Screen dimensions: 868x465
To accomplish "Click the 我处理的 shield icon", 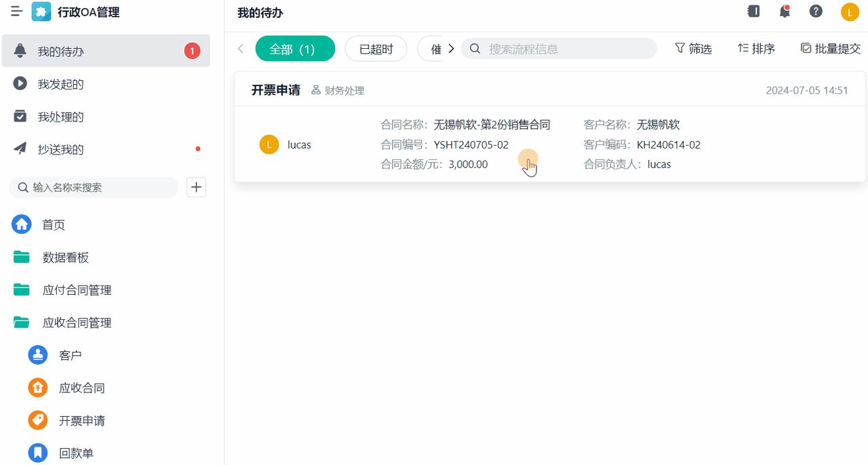I will pos(20,116).
